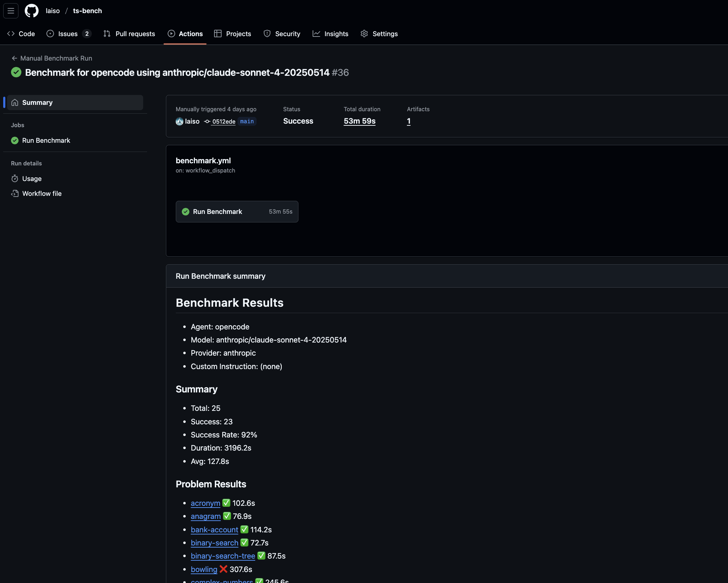Click the back arrow to Manual Benchmark Run
Image resolution: width=728 pixels, height=583 pixels.
tap(14, 58)
